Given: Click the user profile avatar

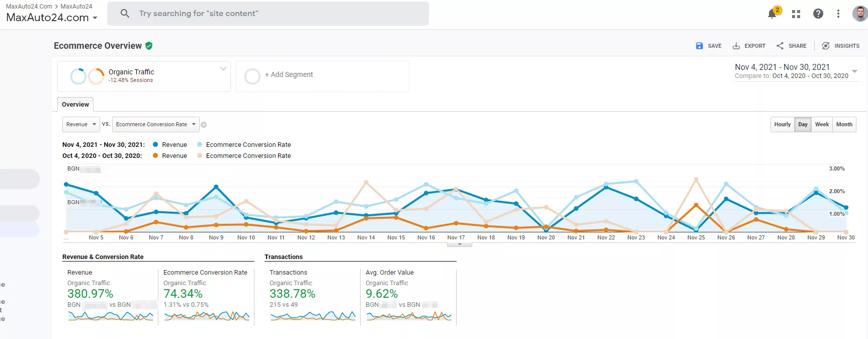Looking at the screenshot, I should [860, 14].
